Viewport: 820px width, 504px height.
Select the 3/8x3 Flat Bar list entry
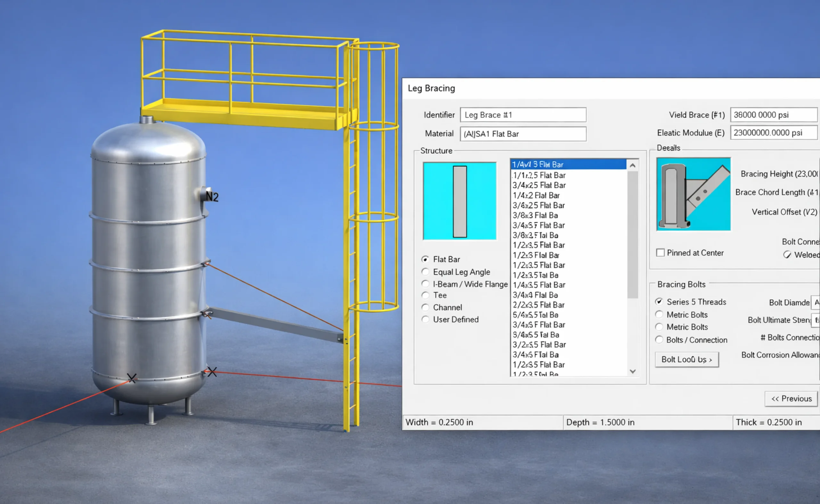535,215
